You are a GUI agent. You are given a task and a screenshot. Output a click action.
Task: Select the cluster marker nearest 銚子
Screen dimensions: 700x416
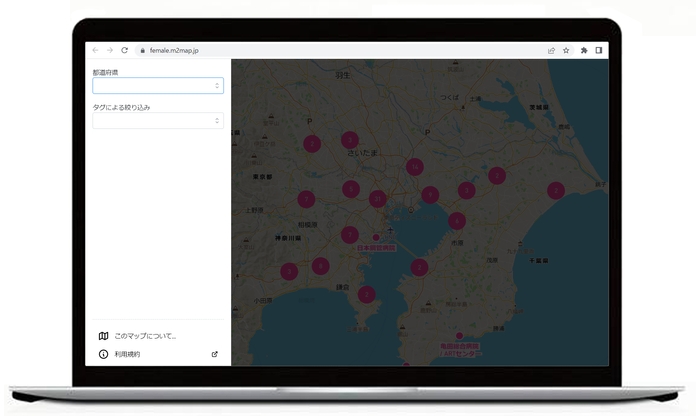[x=555, y=190]
